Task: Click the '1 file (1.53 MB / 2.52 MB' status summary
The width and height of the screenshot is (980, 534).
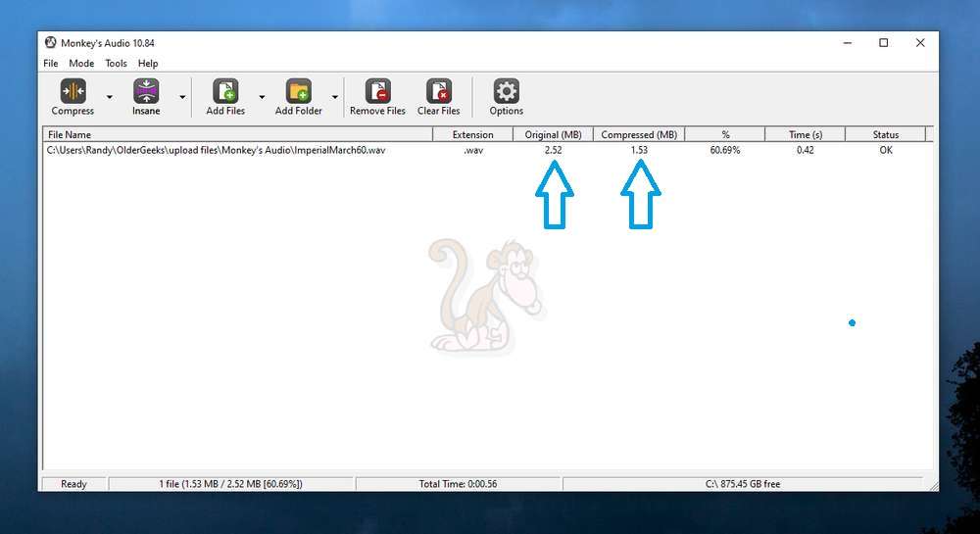Action: coord(230,484)
